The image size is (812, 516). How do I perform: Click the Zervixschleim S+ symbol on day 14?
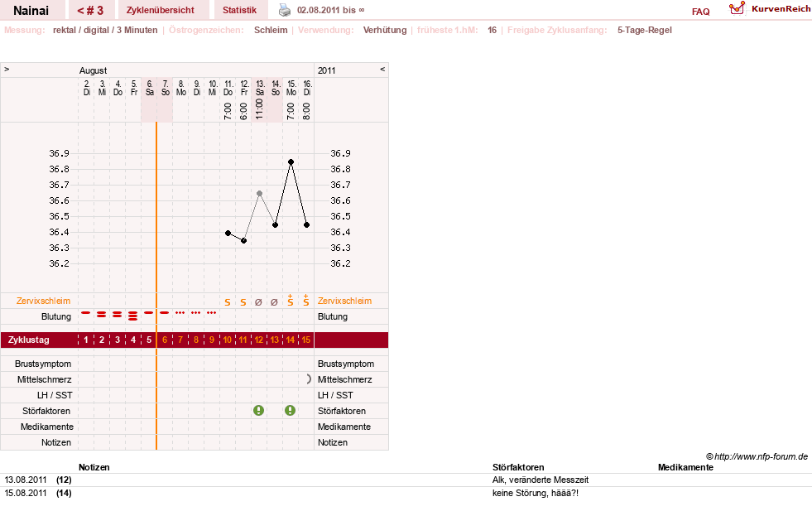tap(290, 301)
